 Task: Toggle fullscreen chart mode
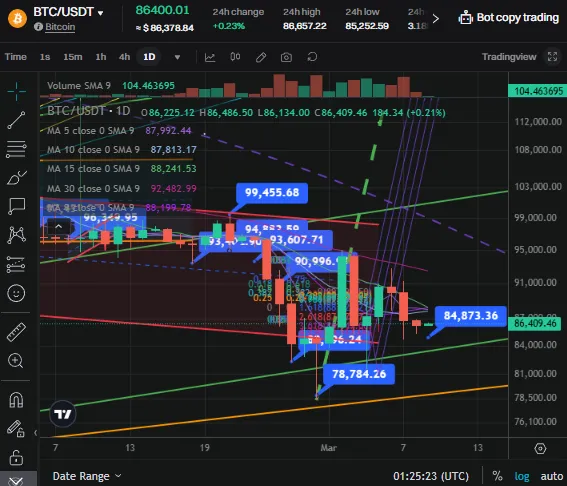pos(552,57)
